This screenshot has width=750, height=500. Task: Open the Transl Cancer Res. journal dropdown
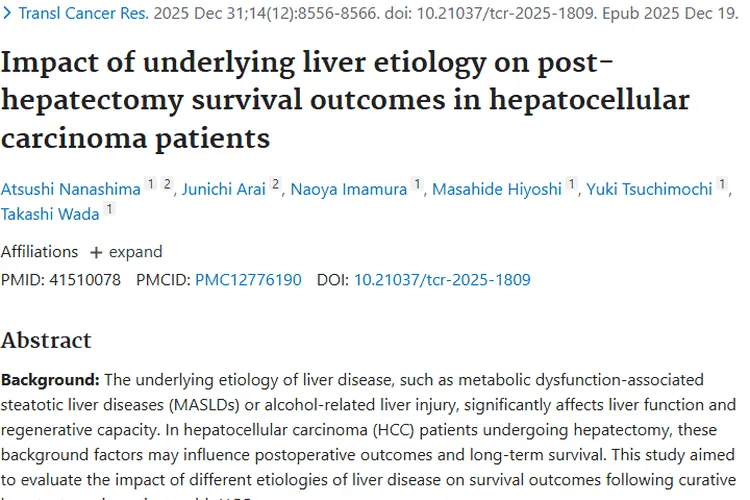point(78,15)
